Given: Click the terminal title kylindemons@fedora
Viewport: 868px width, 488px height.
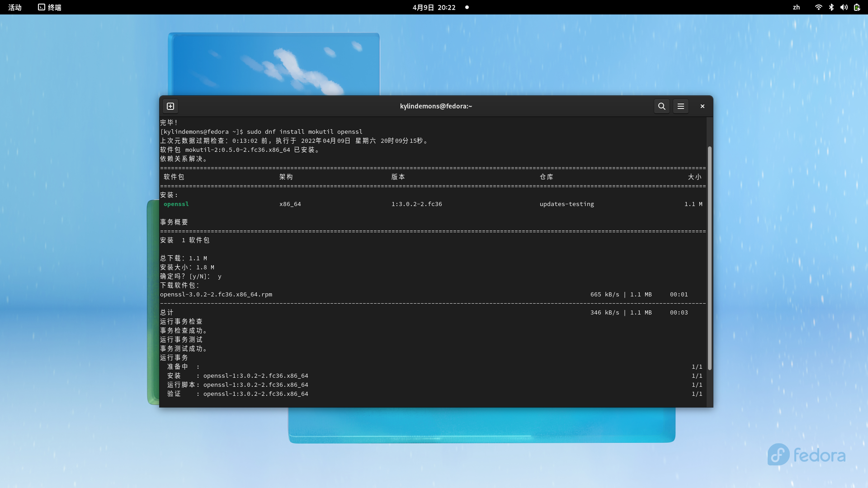Looking at the screenshot, I should click(436, 106).
